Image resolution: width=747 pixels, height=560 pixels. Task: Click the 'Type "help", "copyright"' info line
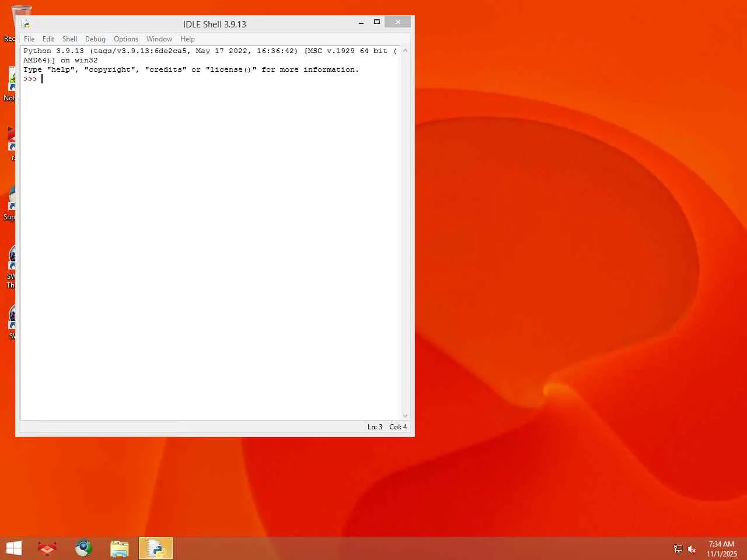(191, 69)
